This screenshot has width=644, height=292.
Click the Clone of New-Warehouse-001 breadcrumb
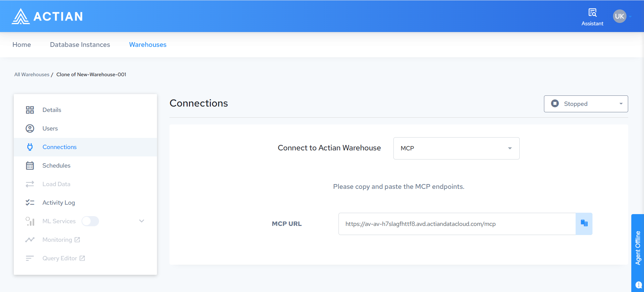coord(91,75)
